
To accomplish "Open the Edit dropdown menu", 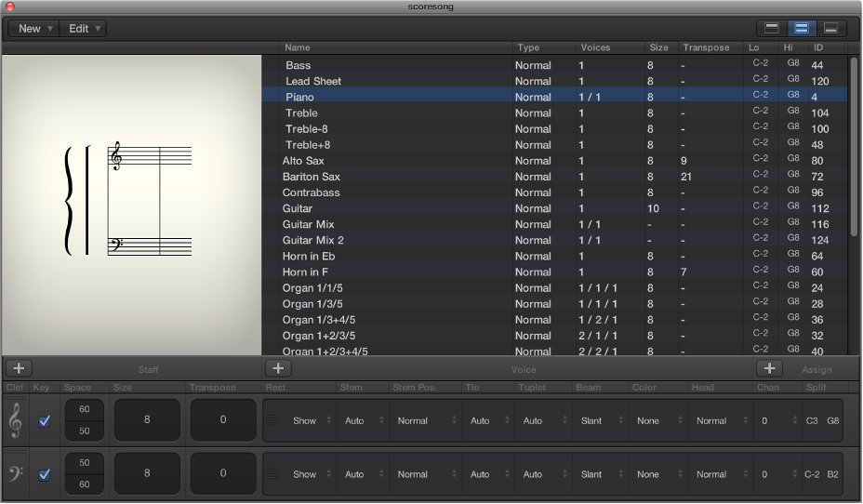I will 84,29.
